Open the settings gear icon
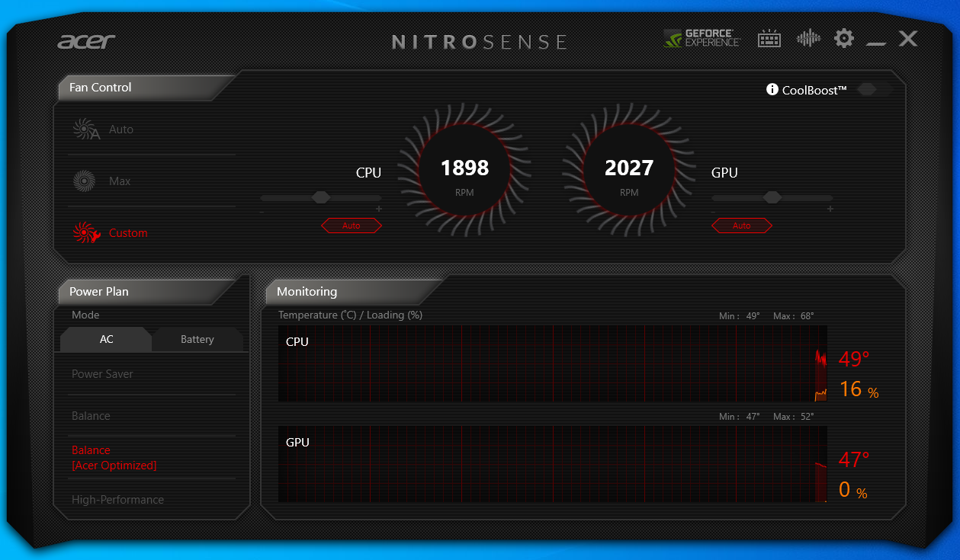The image size is (960, 560). (x=844, y=38)
